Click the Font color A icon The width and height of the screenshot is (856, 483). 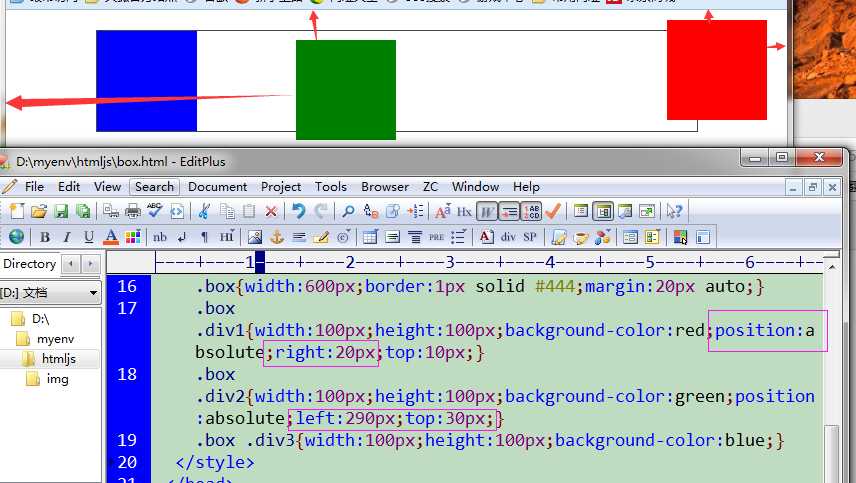(x=111, y=237)
